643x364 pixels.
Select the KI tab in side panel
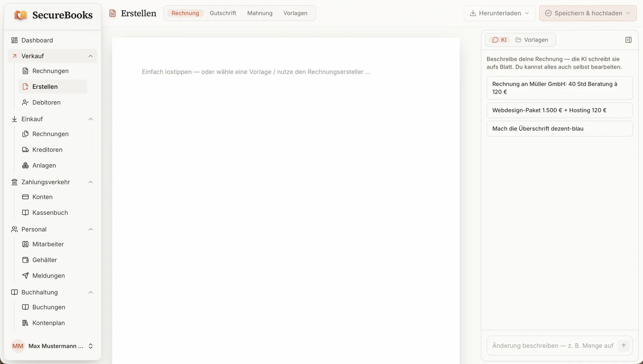(499, 40)
